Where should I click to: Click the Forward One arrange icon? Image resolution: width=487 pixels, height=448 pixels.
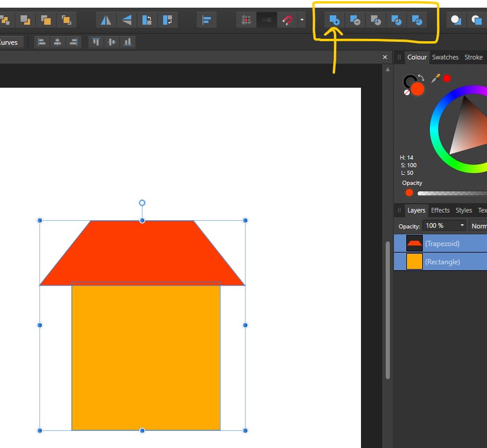tap(46, 21)
